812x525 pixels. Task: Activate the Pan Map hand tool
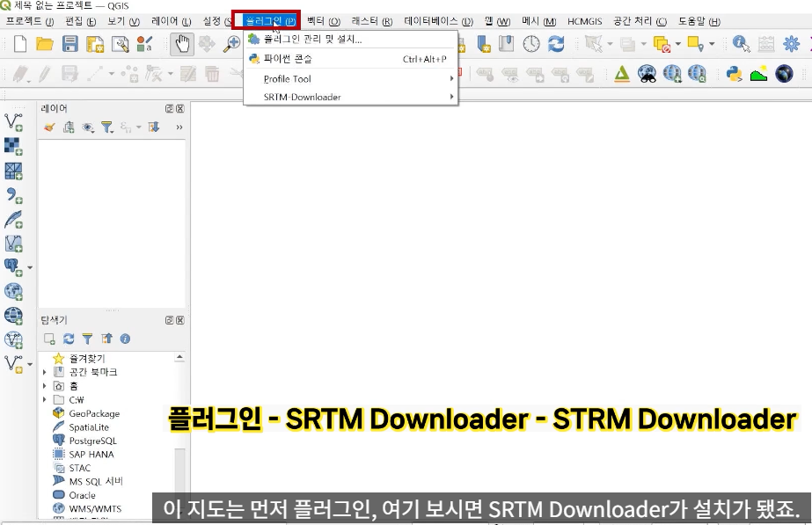click(182, 44)
